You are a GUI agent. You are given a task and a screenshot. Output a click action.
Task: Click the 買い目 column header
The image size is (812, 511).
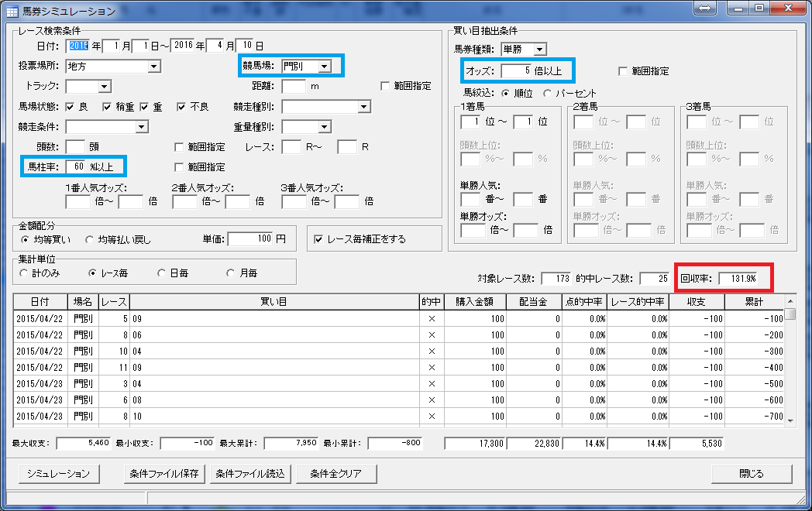pos(274,302)
